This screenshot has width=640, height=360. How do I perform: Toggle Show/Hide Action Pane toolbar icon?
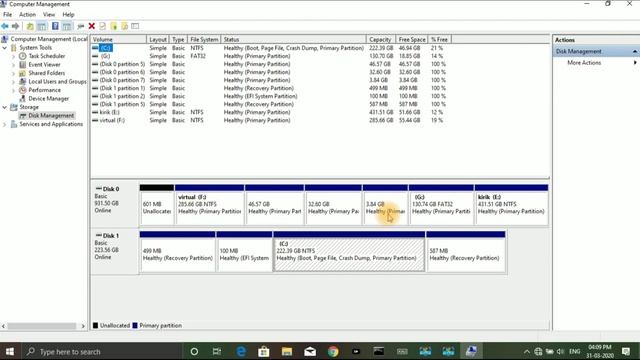[x=67, y=26]
